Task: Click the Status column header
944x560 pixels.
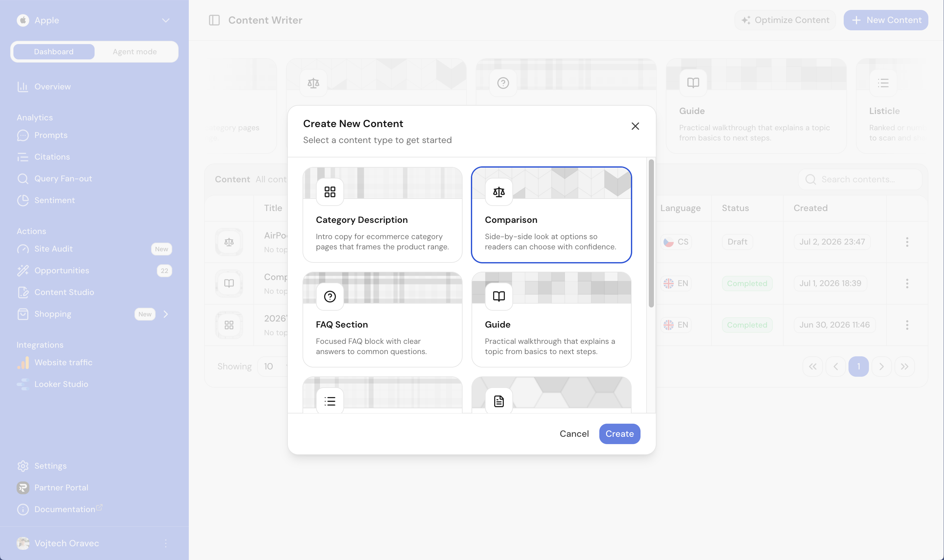Action: 735,208
